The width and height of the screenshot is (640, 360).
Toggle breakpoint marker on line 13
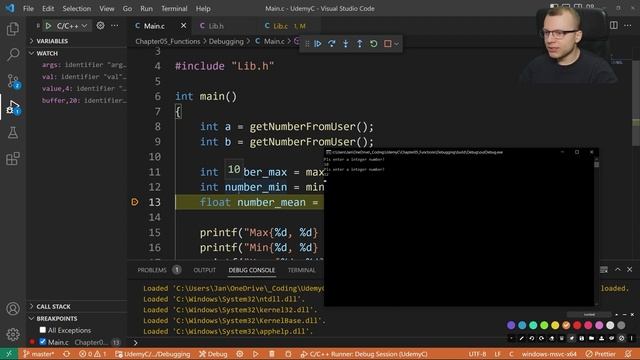click(x=135, y=202)
